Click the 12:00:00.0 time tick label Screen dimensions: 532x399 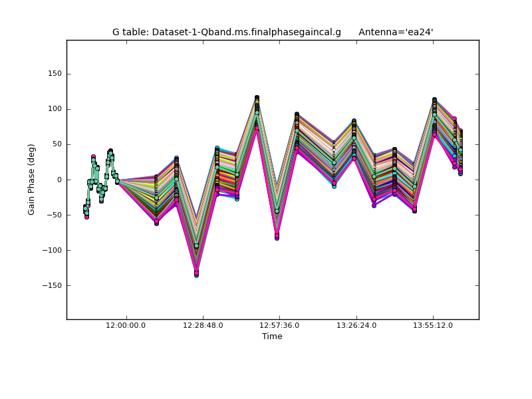[x=126, y=326]
